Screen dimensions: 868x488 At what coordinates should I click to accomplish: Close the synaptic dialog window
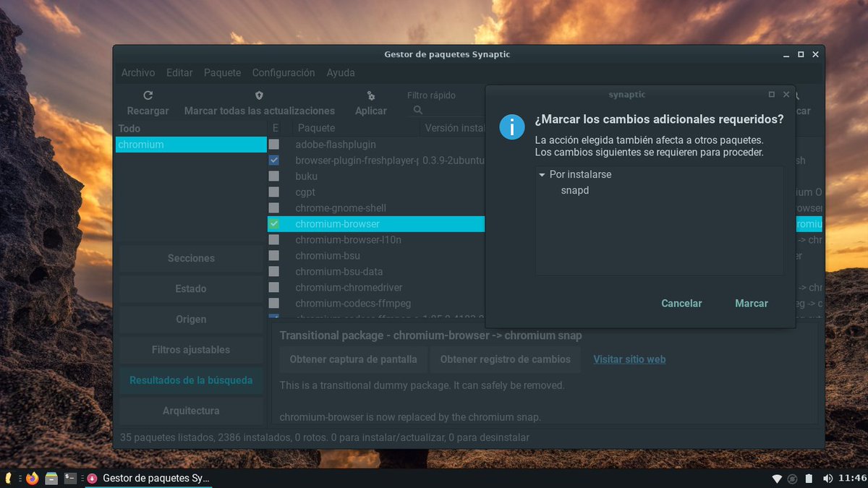[786, 95]
